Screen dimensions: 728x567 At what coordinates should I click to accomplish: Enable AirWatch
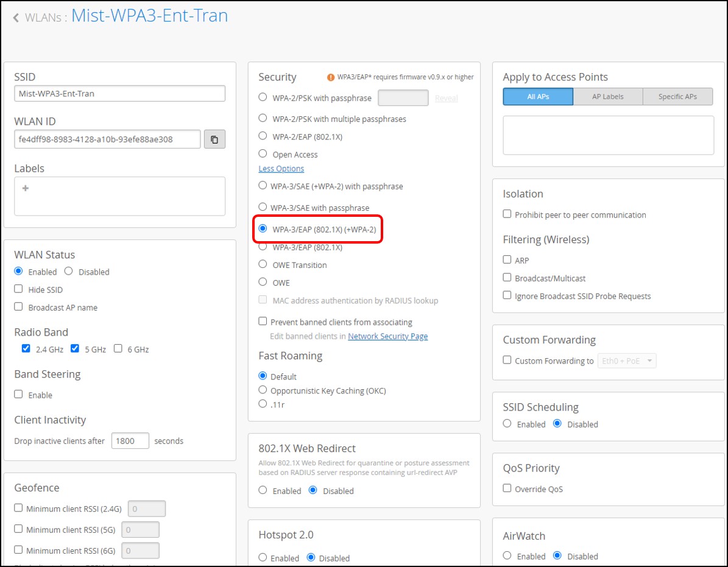pos(507,555)
